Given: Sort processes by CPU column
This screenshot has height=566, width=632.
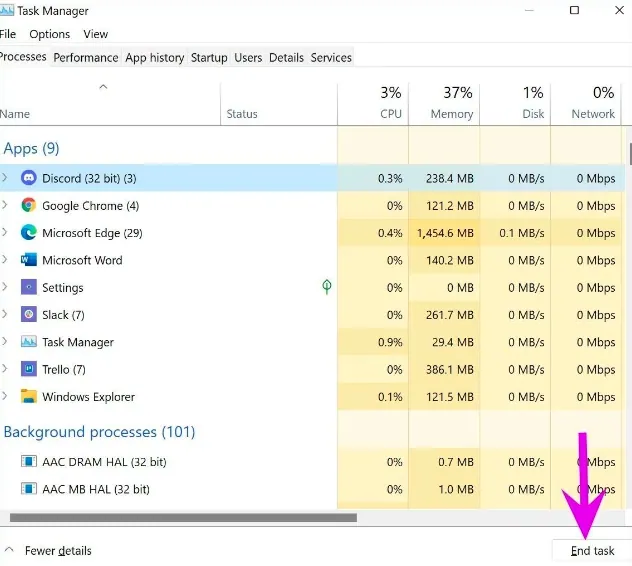Looking at the screenshot, I should [373, 104].
